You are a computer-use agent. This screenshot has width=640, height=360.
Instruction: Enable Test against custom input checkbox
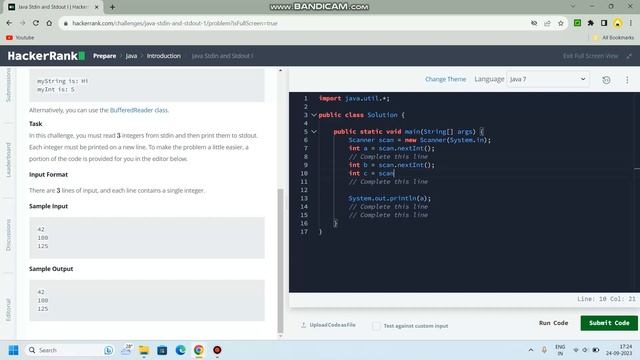click(x=376, y=326)
